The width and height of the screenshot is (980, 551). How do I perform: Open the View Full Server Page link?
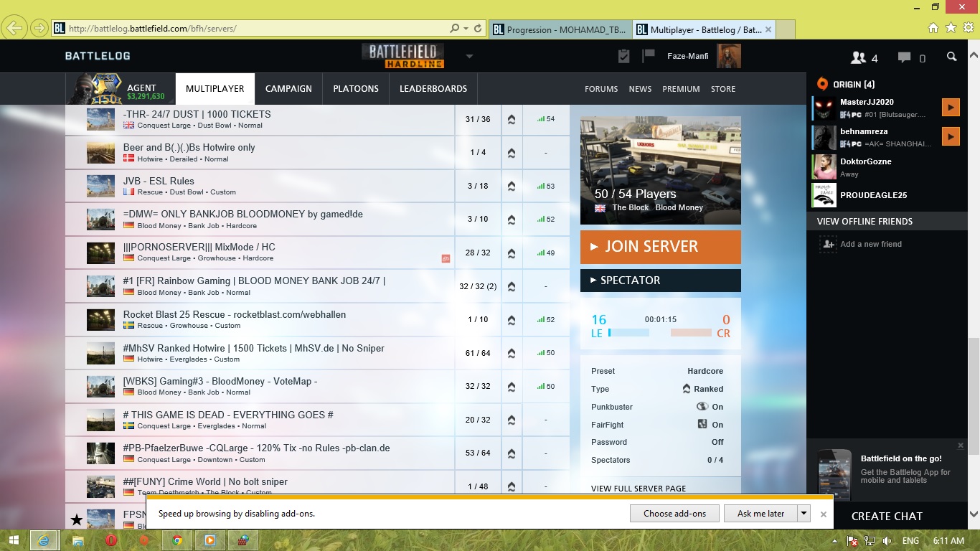click(639, 489)
